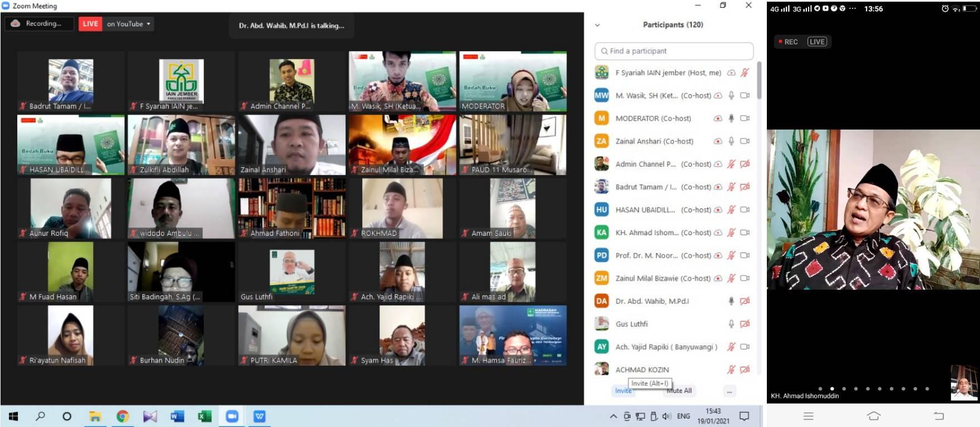Collapse the Participants panel using the chevron

598,25
